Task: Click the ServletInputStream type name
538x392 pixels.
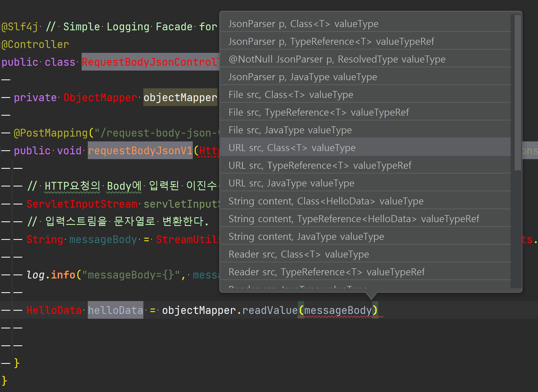Action: (x=82, y=204)
